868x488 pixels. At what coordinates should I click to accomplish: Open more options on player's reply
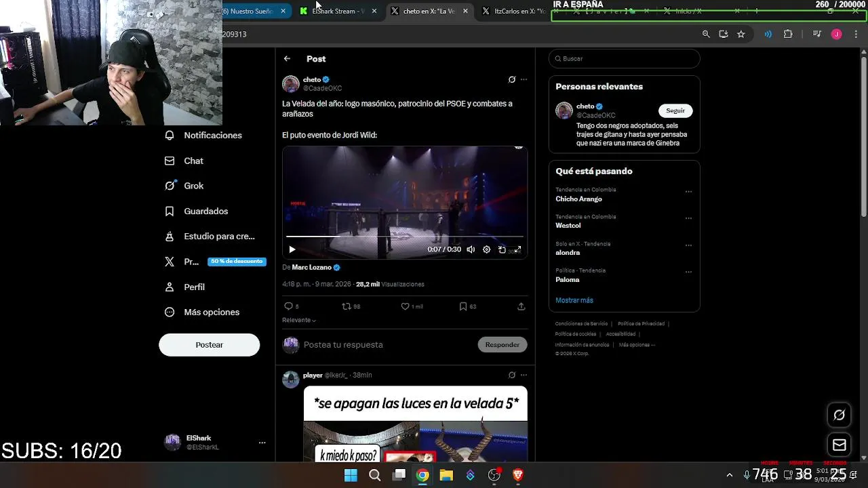point(524,375)
